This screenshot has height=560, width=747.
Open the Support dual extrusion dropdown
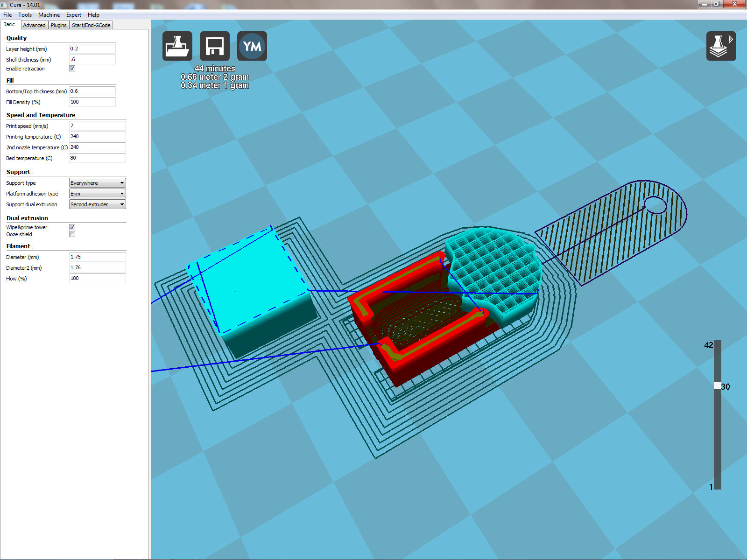click(x=97, y=204)
